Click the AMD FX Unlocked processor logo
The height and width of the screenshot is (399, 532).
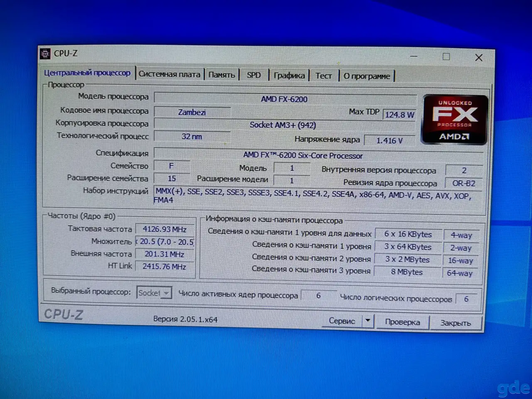(455, 120)
